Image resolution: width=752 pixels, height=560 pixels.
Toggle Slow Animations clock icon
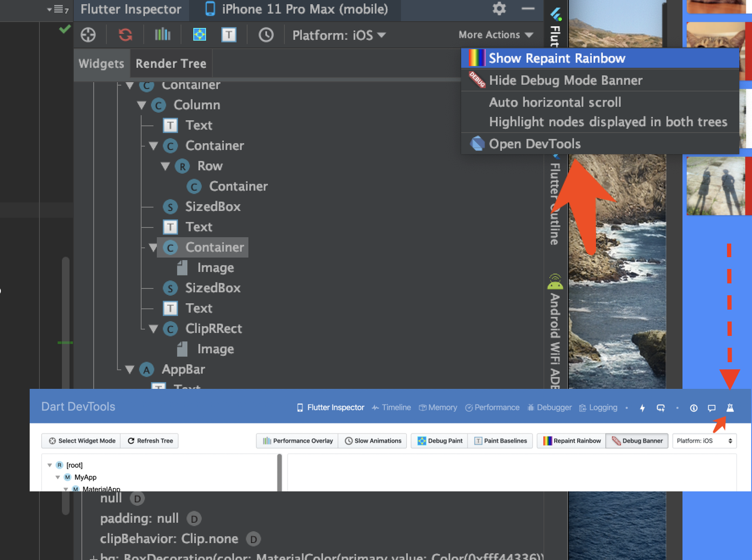266,35
